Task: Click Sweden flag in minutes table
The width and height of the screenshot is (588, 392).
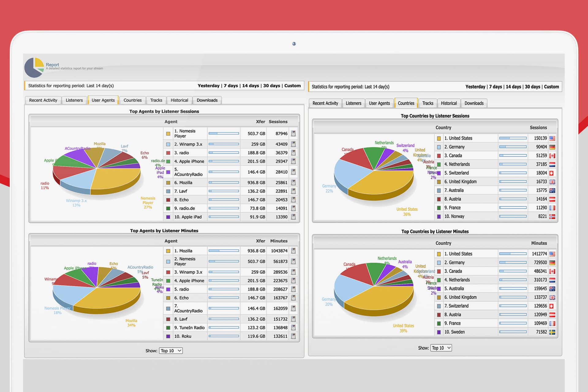Action: point(552,332)
